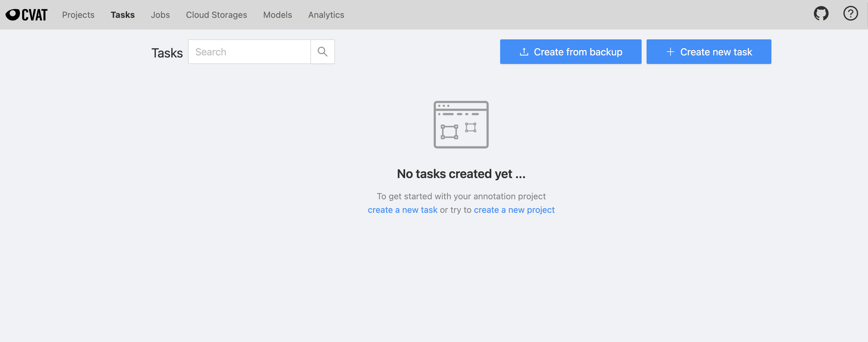View the Analytics section
This screenshot has height=342, width=868.
coord(326,15)
